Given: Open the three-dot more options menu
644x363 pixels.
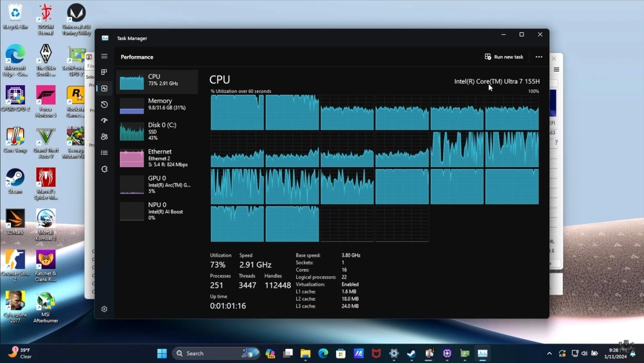Looking at the screenshot, I should [539, 57].
